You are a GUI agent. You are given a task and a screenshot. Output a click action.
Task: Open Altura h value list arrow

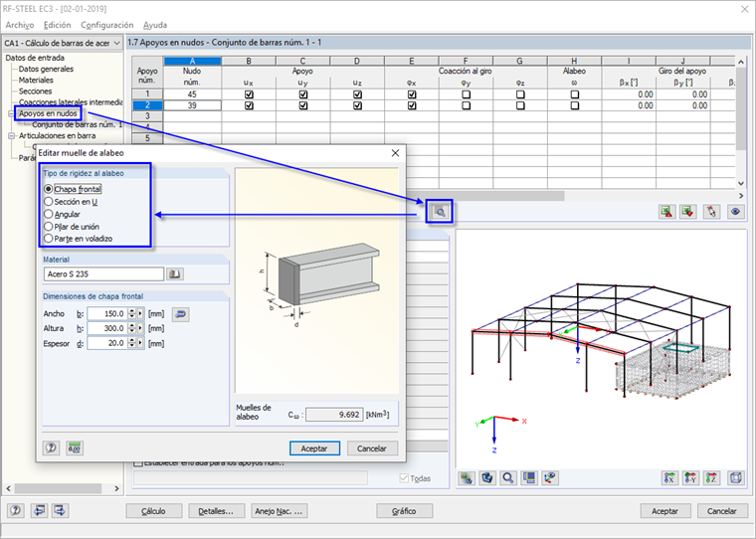[140, 328]
